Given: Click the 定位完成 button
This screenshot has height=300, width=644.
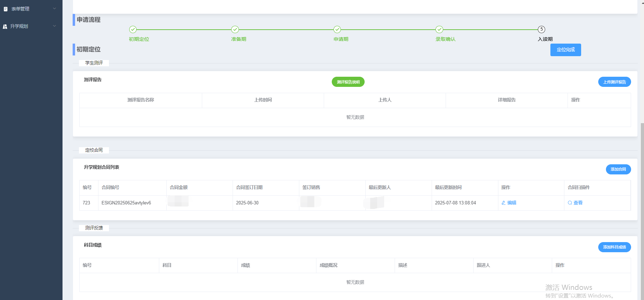Looking at the screenshot, I should pyautogui.click(x=565, y=50).
